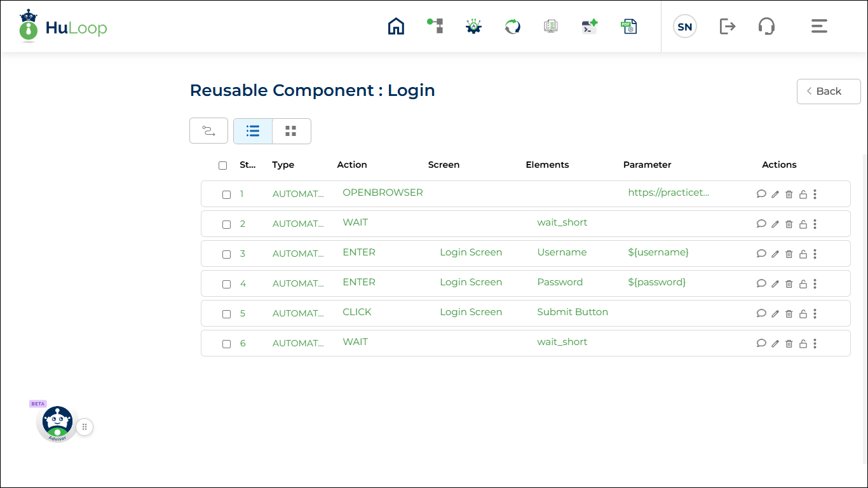Open the https://practicet... parameter link
This screenshot has height=488, width=868.
coord(668,192)
